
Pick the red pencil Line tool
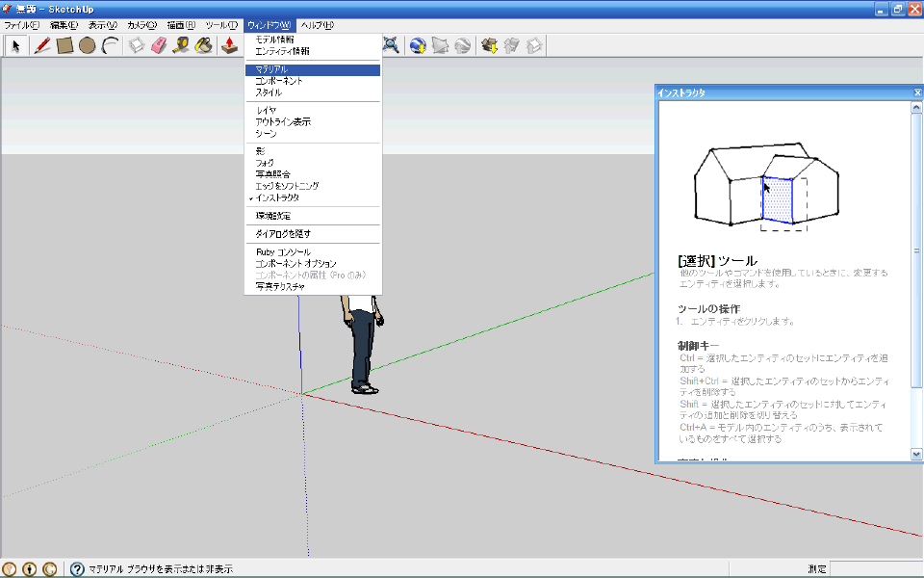click(41, 45)
